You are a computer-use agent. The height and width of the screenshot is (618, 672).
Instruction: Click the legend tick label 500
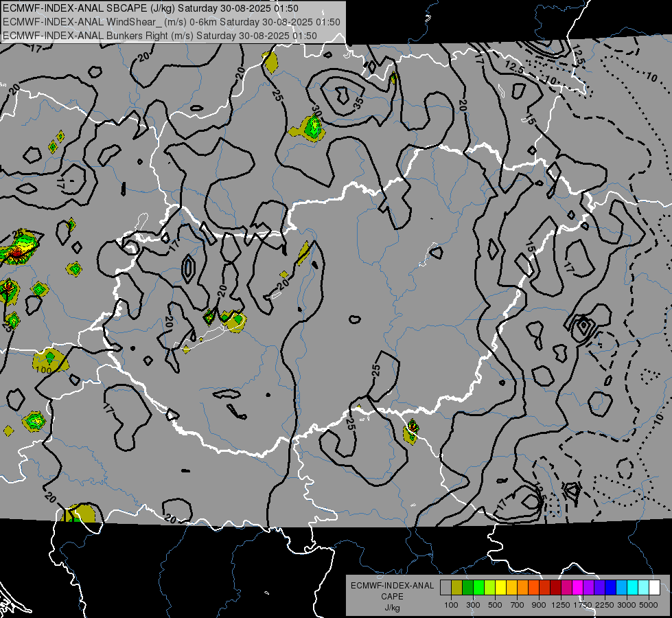pyautogui.click(x=495, y=605)
